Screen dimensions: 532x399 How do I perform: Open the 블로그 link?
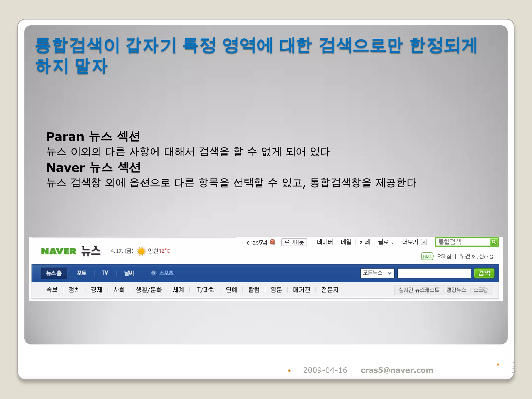[386, 242]
